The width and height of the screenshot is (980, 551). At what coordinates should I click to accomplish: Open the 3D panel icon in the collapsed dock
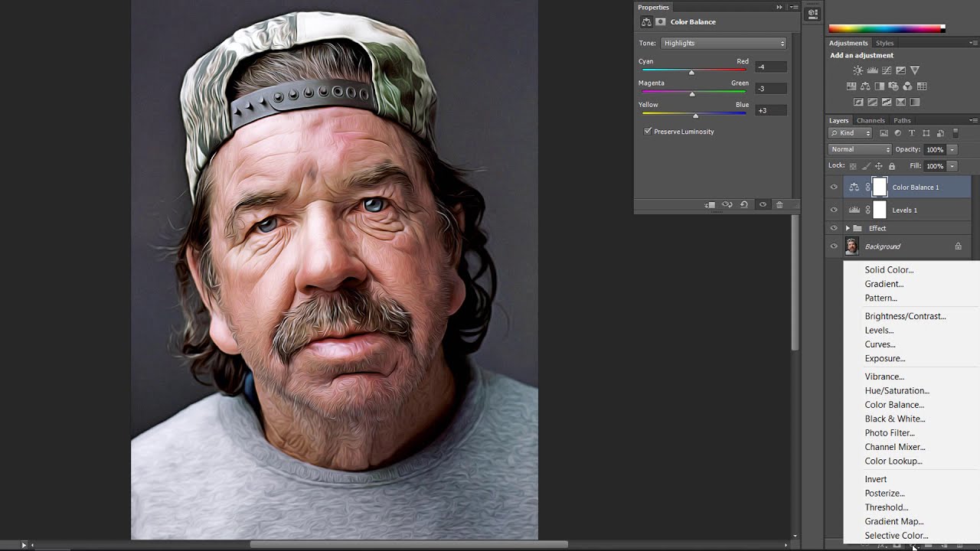tap(813, 14)
